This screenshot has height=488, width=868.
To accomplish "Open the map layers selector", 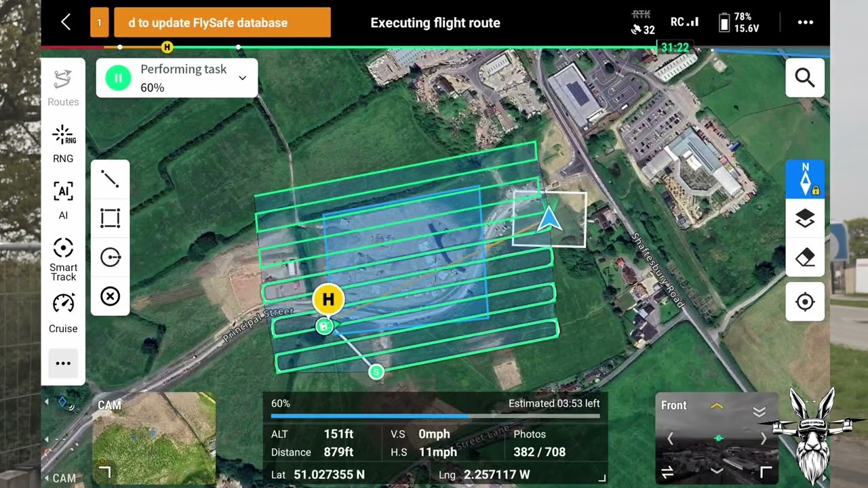I will point(805,218).
